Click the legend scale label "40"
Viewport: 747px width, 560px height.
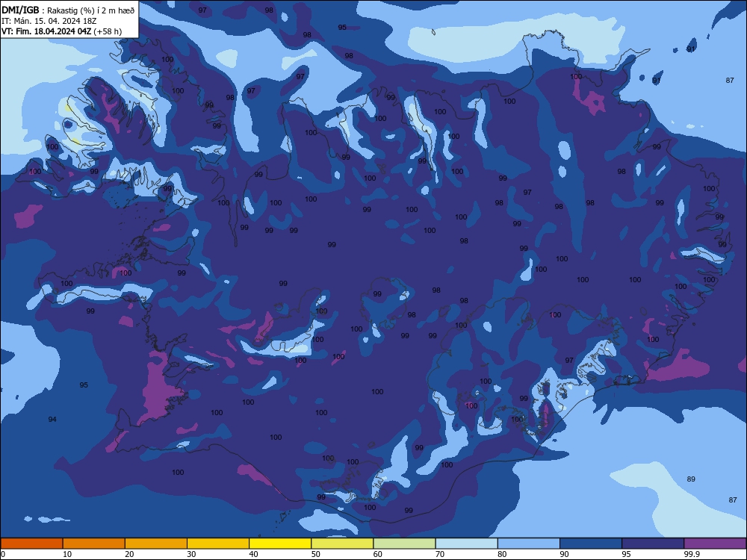point(253,554)
